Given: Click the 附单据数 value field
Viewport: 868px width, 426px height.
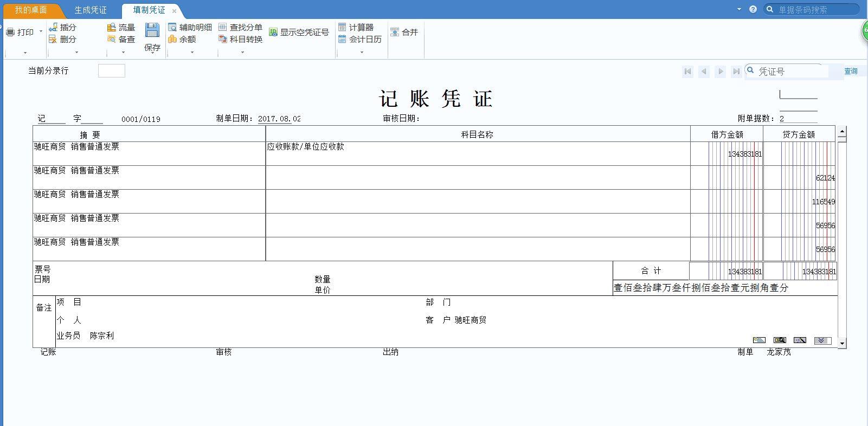Looking at the screenshot, I should pos(798,119).
